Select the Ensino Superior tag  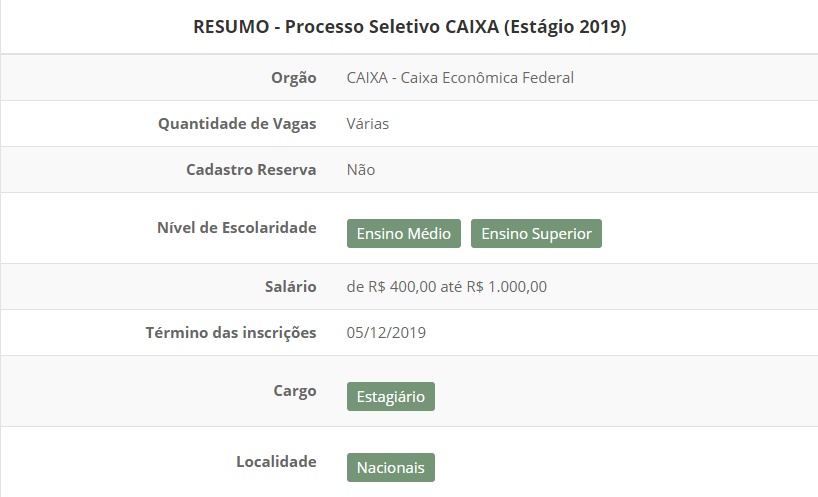click(x=536, y=233)
